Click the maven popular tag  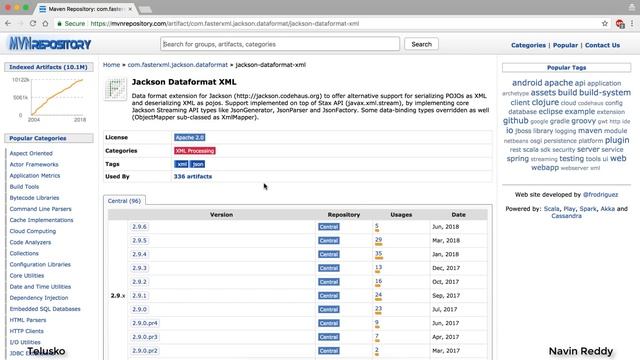click(x=590, y=131)
